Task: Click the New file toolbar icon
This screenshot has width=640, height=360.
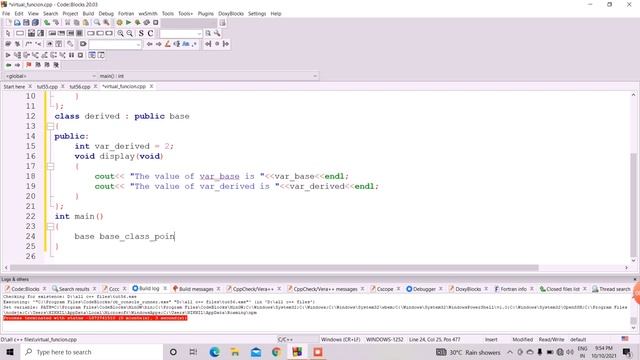Action: (8, 23)
